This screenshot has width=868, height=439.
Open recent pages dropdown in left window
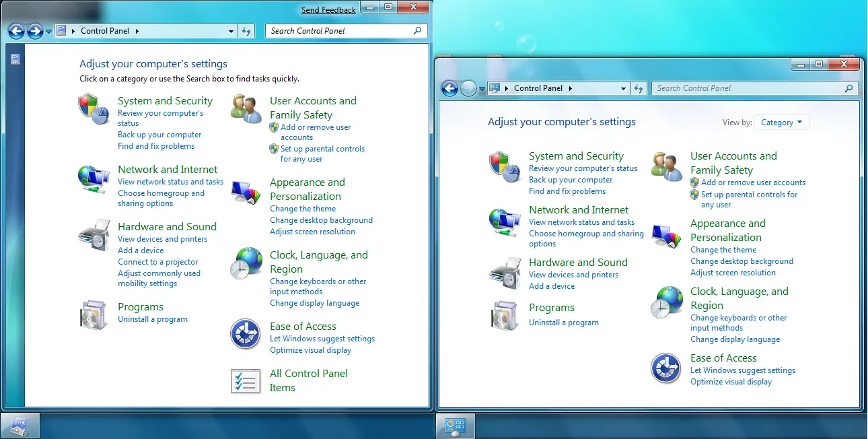point(49,32)
